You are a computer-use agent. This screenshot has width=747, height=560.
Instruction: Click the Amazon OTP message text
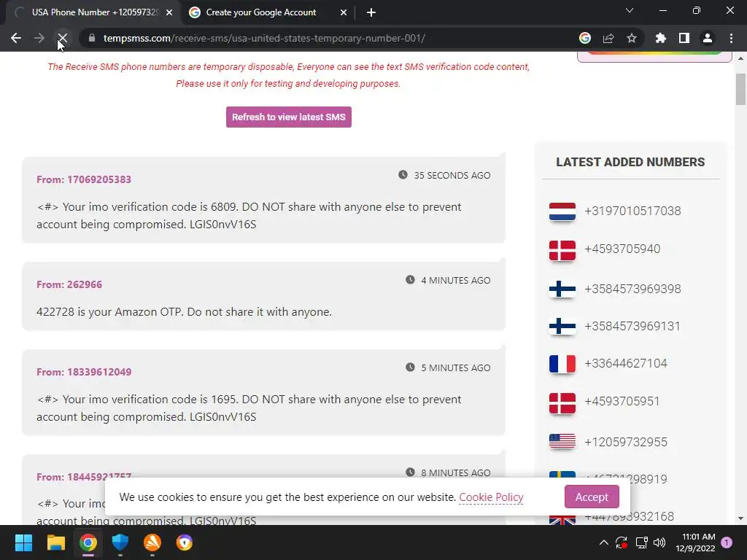coord(184,312)
